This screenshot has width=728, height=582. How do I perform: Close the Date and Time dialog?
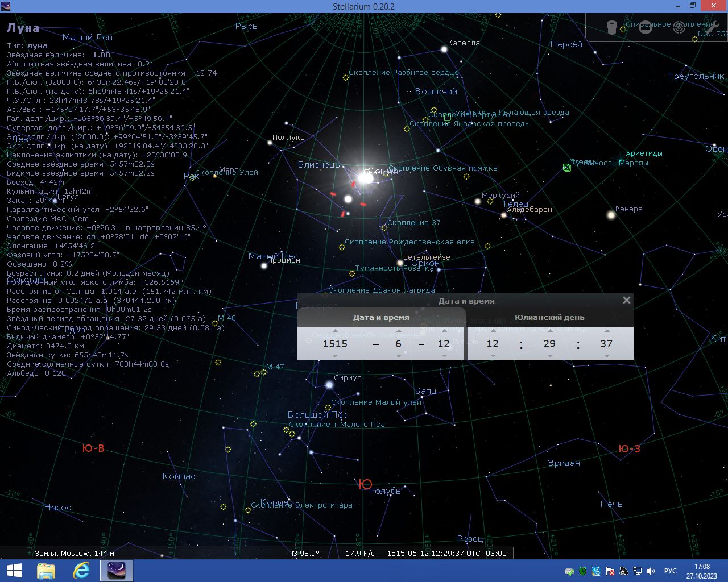click(x=626, y=300)
